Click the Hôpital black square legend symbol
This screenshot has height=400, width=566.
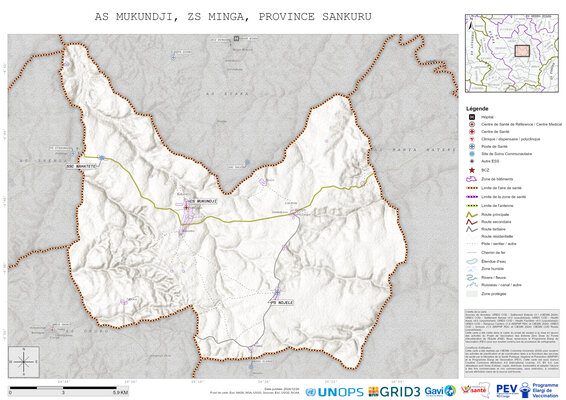[471, 117]
